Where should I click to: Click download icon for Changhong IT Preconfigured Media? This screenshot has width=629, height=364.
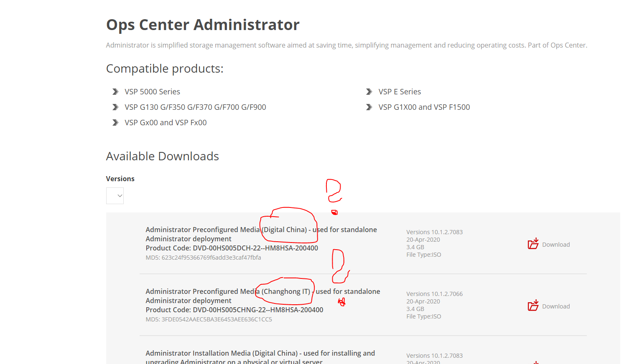[533, 306]
